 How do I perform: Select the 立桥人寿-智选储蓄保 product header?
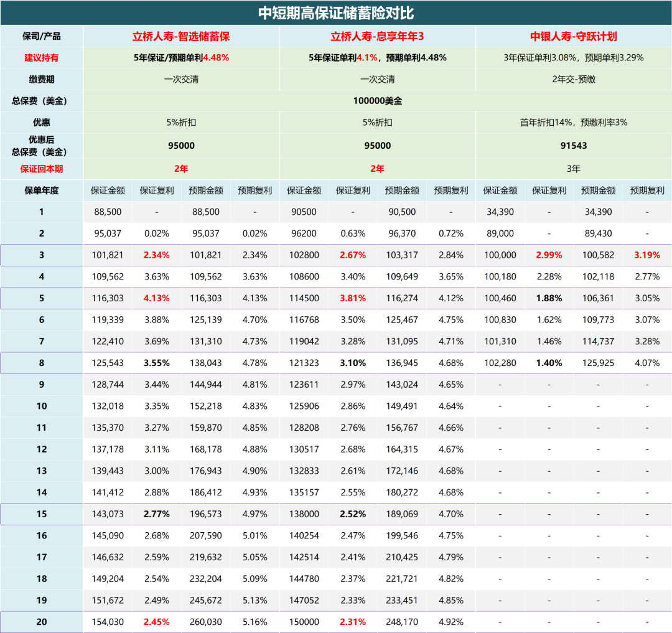[x=181, y=37]
